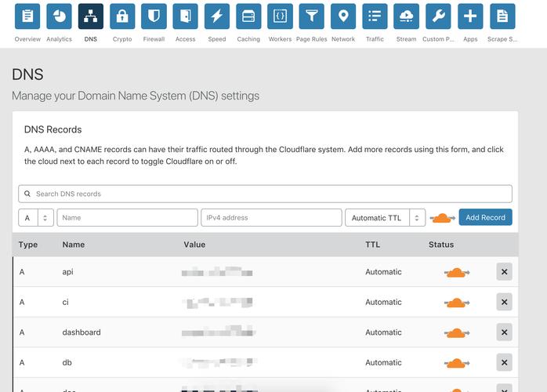Click the Add Record button

pyautogui.click(x=485, y=217)
